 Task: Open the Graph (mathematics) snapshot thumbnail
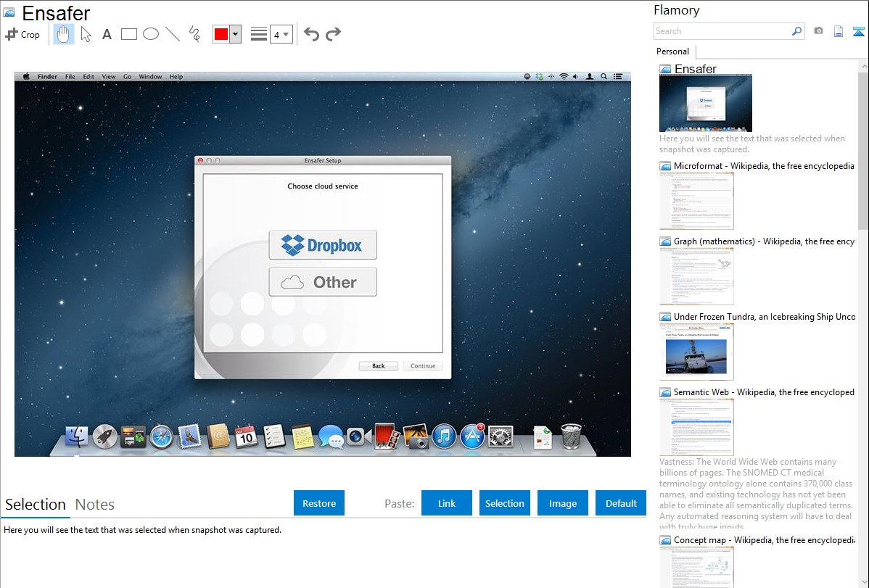(x=696, y=276)
